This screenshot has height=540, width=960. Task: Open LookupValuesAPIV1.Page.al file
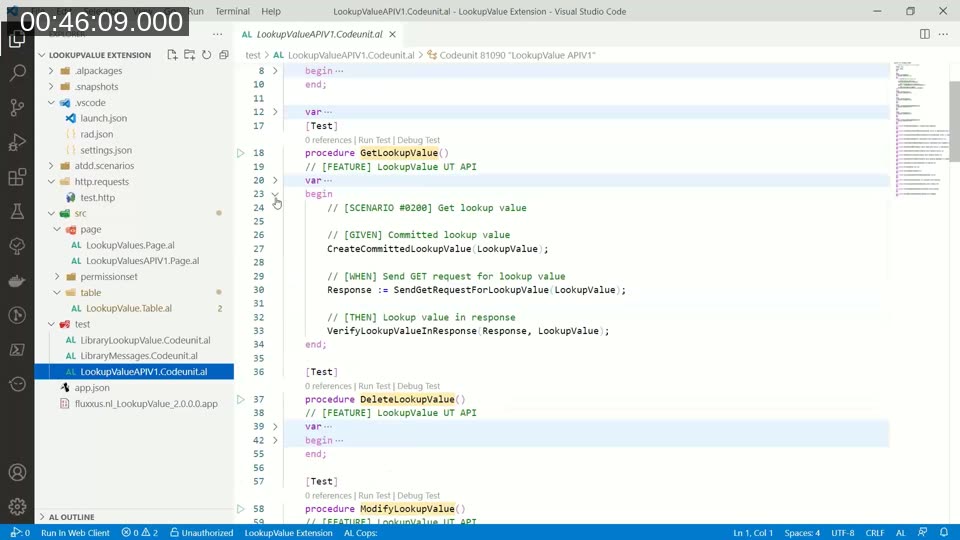click(x=142, y=260)
